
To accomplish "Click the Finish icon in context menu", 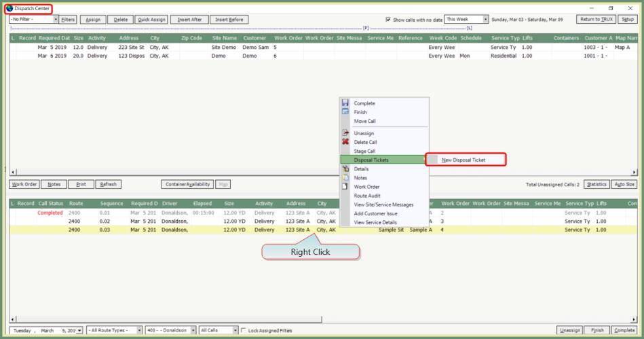I will point(345,112).
